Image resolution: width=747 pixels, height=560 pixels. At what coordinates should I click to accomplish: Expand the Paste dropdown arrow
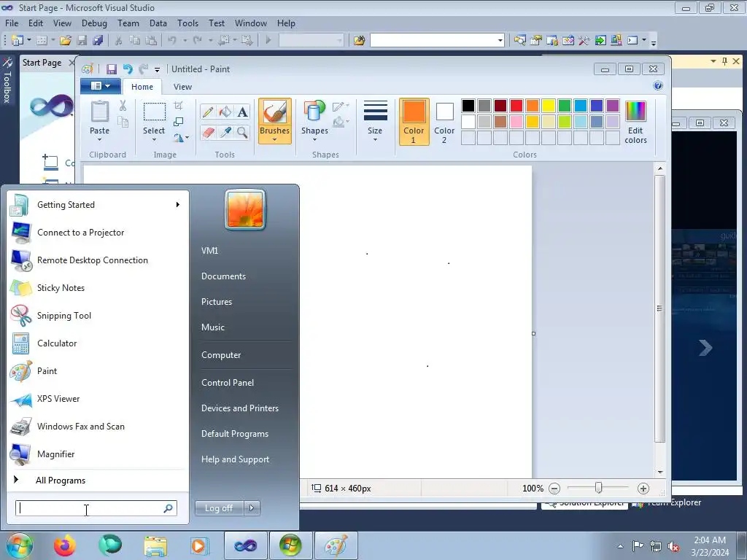[x=99, y=139]
